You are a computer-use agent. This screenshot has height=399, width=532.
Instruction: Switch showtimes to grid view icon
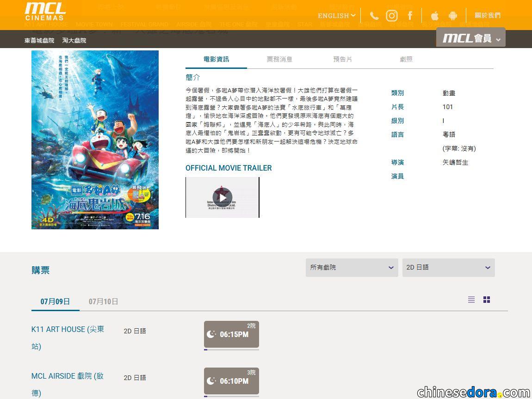pyautogui.click(x=487, y=300)
